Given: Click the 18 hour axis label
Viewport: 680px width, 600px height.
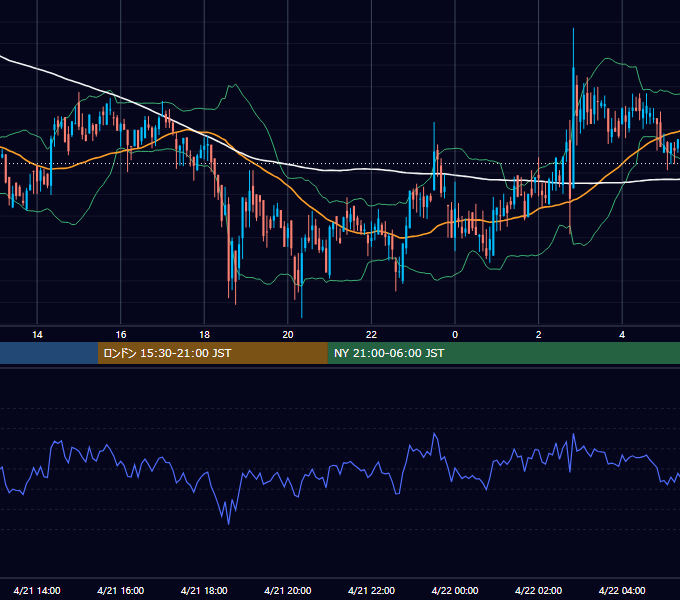Looking at the screenshot, I should [x=204, y=335].
